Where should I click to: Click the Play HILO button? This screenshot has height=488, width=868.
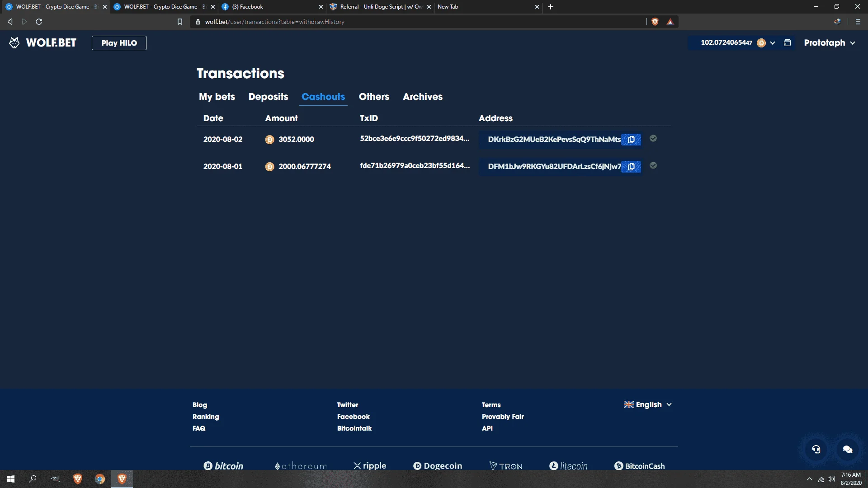point(119,43)
